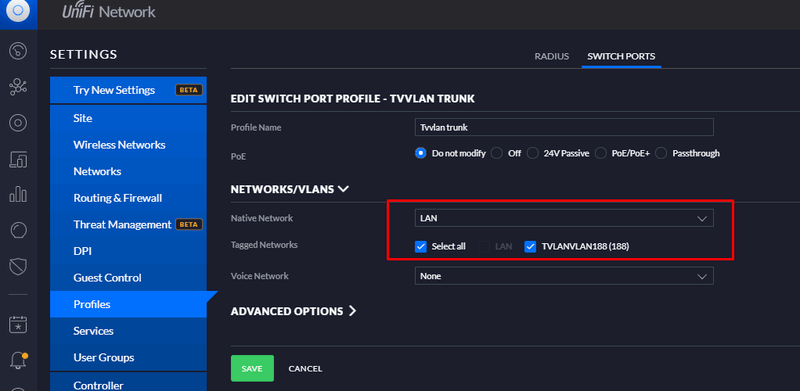
Task: Open Routing & Firewall settings
Action: [128, 198]
